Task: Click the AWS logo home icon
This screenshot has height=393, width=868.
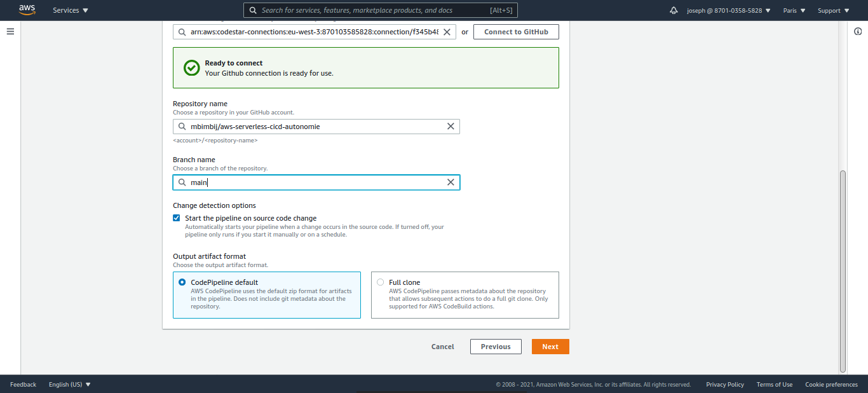Action: click(x=27, y=10)
